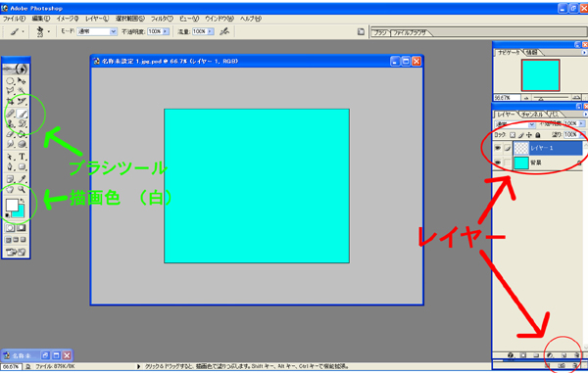588x373 pixels.
Task: Select the Clone Stamp tool
Action: coord(10,123)
